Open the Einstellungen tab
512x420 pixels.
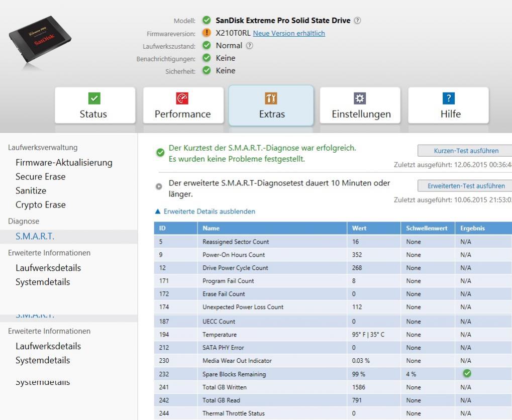(360, 105)
